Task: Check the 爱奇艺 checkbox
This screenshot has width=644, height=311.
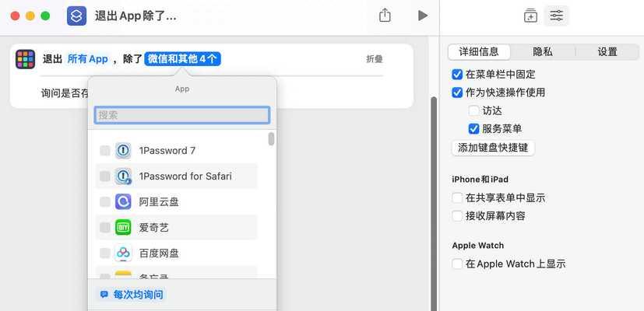Action: click(105, 227)
